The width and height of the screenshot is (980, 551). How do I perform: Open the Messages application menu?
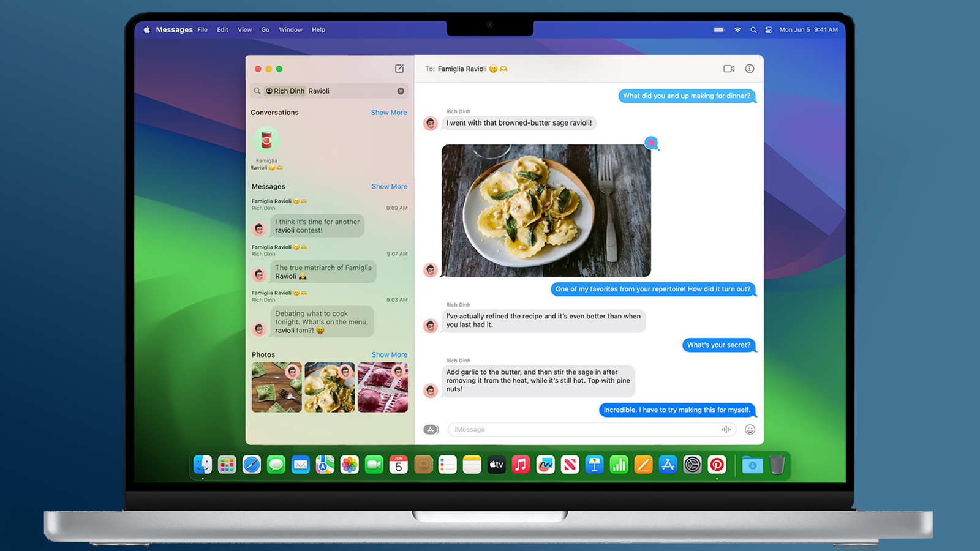pos(174,29)
